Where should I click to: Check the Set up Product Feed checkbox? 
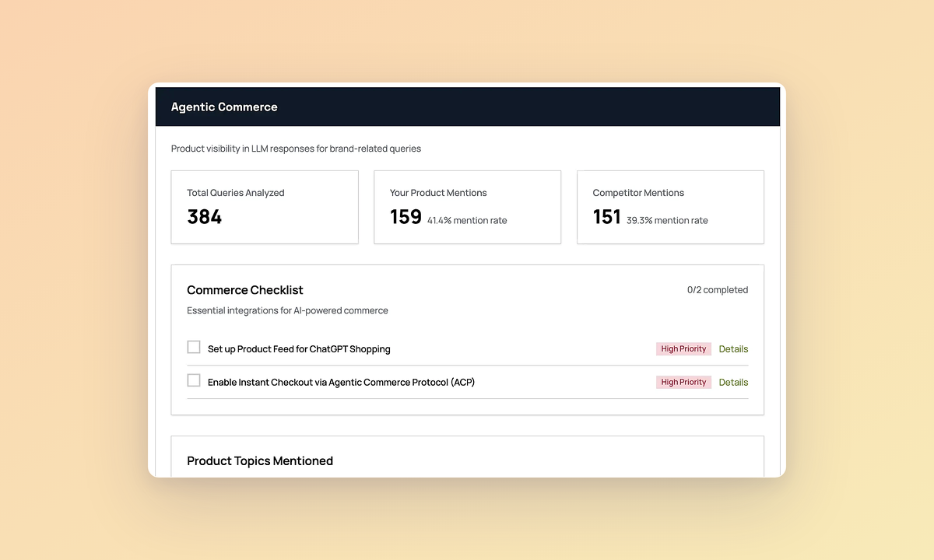pos(194,347)
